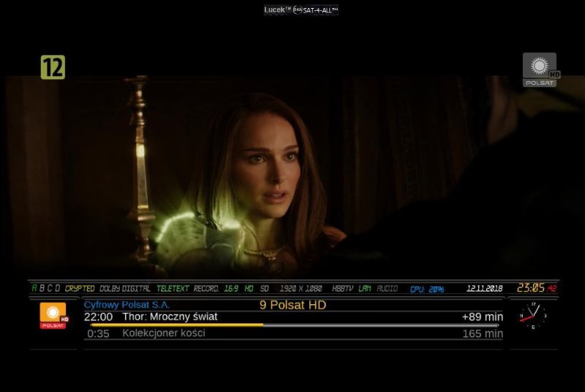
Task: Click the Polsat HD channel watermark logo
Action: click(x=541, y=69)
